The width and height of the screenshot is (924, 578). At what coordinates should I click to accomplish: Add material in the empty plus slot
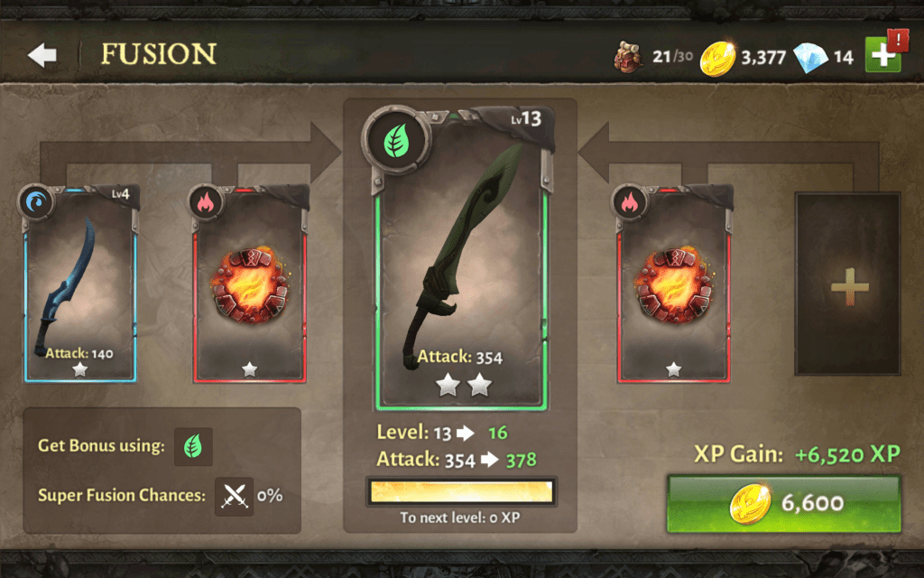tap(848, 284)
